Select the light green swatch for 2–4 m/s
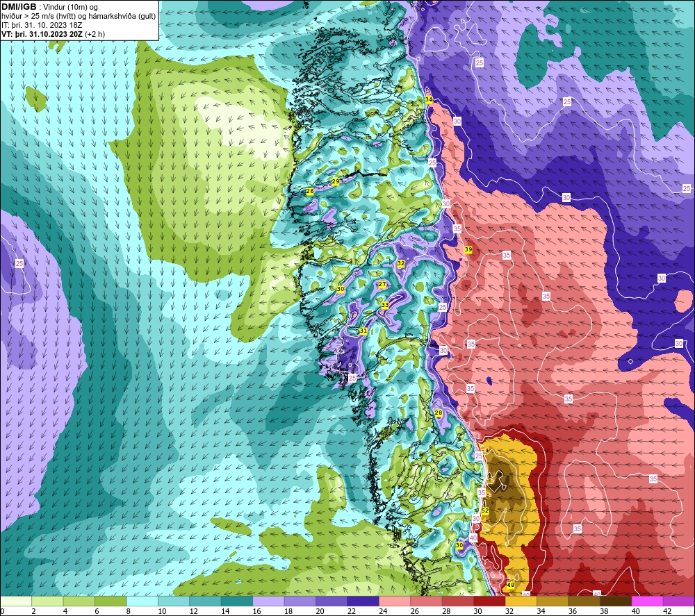 [x=47, y=601]
